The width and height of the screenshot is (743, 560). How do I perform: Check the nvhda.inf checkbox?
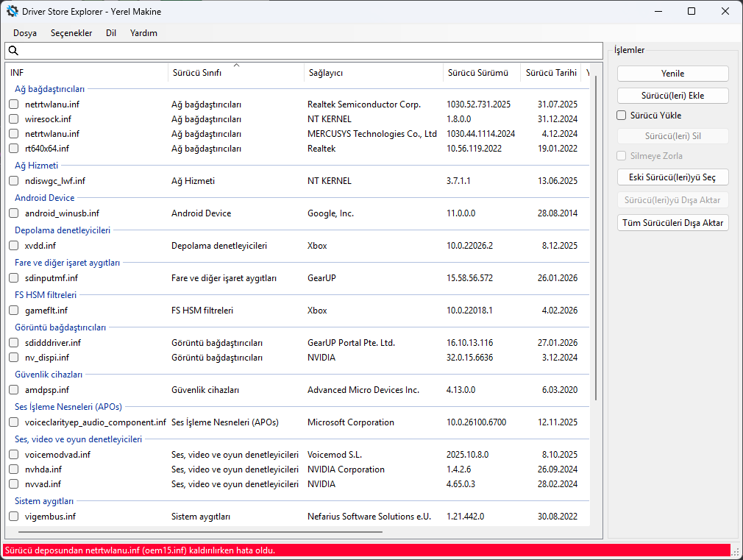click(x=14, y=469)
